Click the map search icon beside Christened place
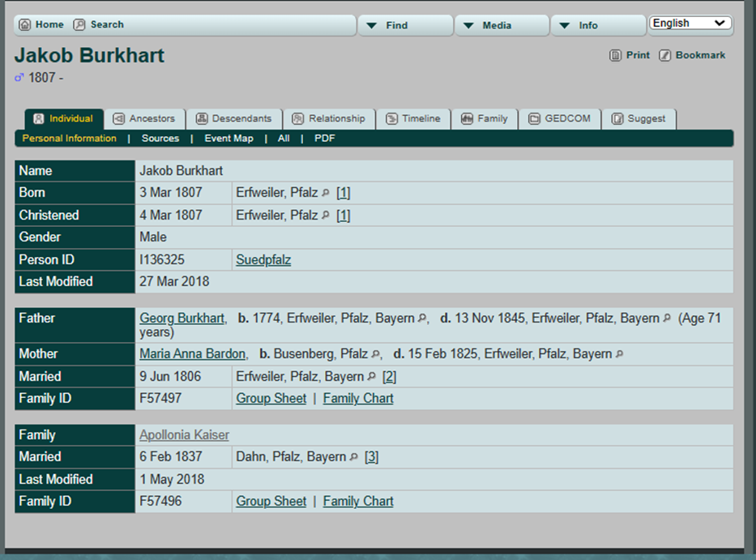Image resolution: width=756 pixels, height=560 pixels. [326, 216]
